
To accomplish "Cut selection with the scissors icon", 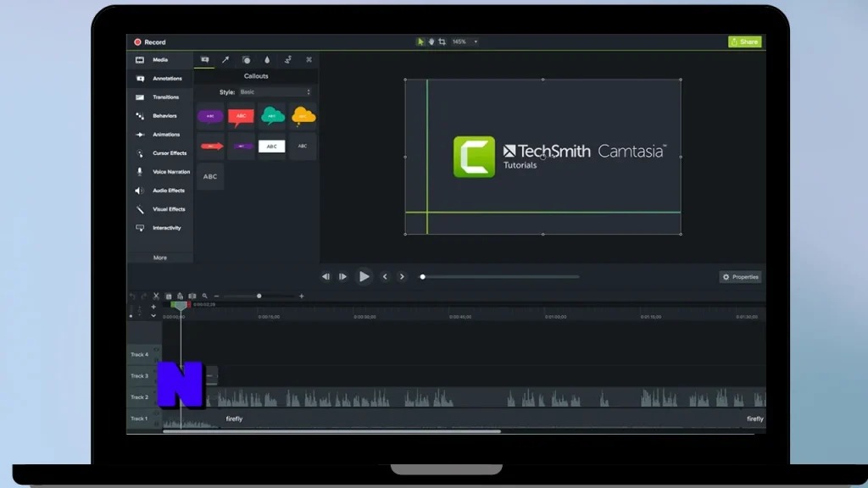I will click(156, 296).
